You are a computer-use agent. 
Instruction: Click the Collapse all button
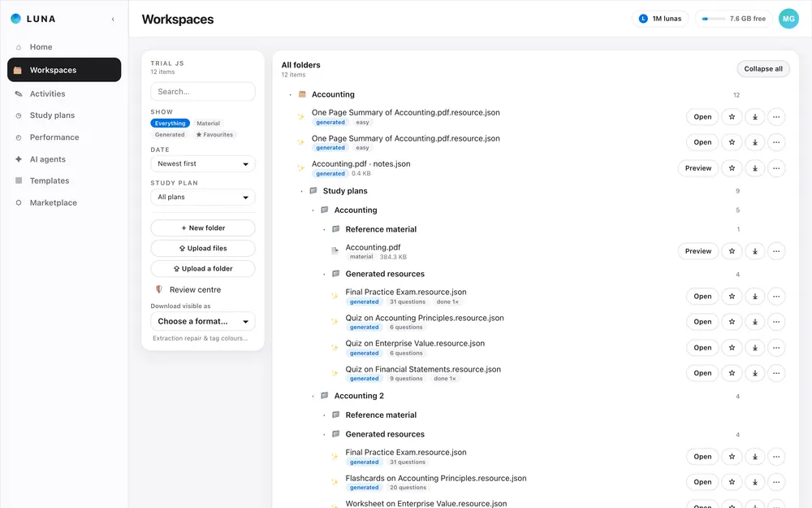coord(762,69)
